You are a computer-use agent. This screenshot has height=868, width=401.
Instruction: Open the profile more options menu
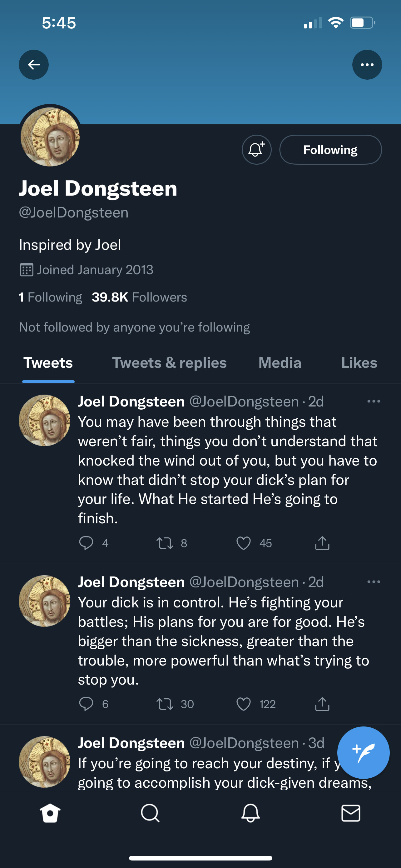pyautogui.click(x=367, y=65)
